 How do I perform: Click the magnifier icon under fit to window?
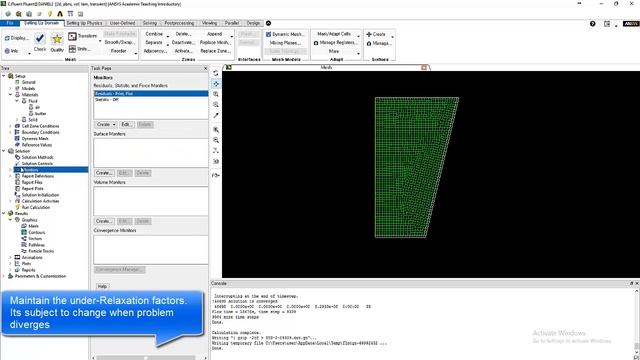[x=216, y=140]
